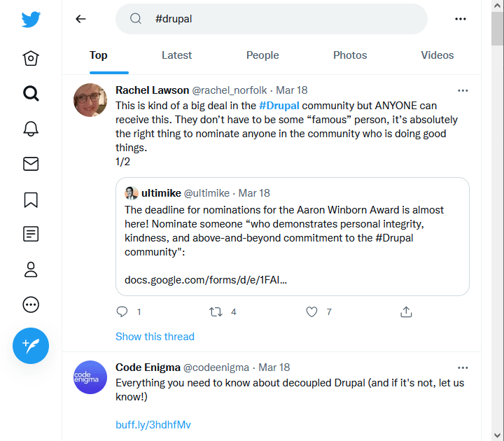The height and width of the screenshot is (441, 504).
Task: Click the #drupal search field
Action: pos(280,19)
